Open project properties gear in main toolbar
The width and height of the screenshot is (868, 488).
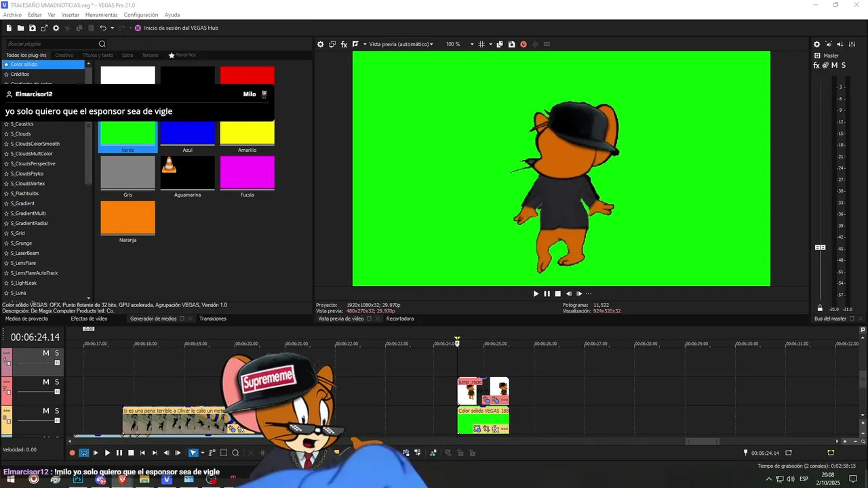click(56, 28)
